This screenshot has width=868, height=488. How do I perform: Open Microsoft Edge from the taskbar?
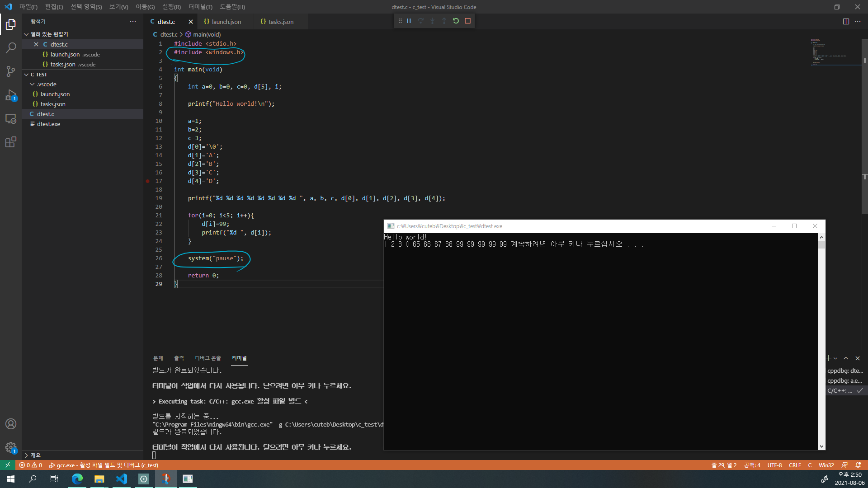coord(77,479)
